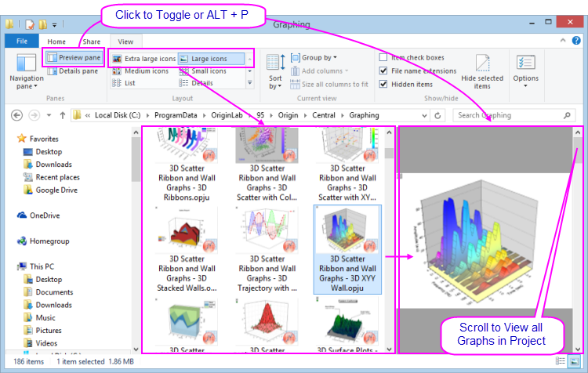Open the Details pane
Image resolution: width=588 pixels, height=373 pixels.
[x=73, y=71]
